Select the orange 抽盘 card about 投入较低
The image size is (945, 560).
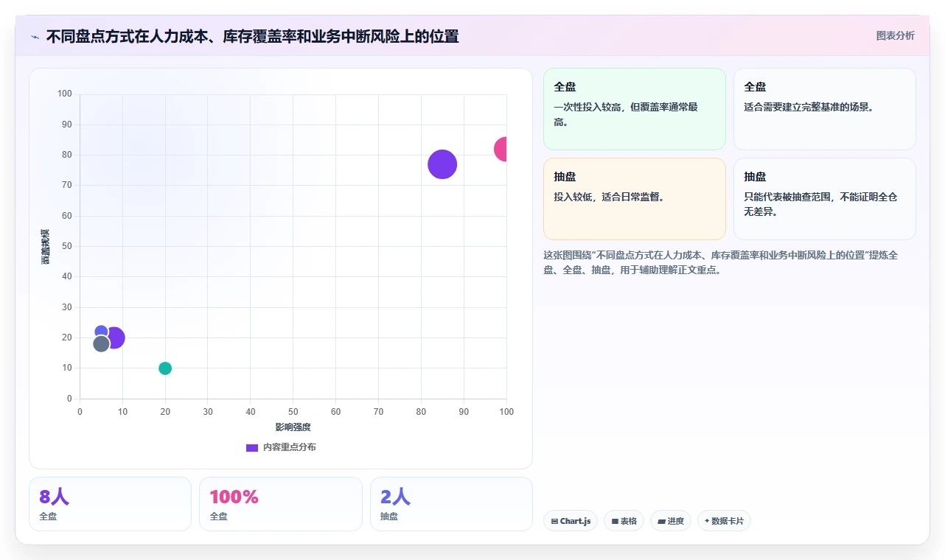click(x=635, y=199)
